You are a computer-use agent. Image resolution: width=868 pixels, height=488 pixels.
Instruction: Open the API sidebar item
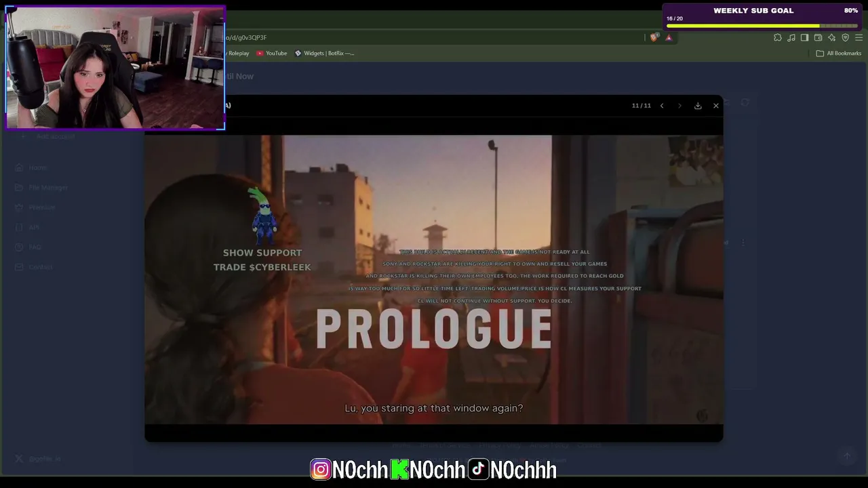(28, 227)
